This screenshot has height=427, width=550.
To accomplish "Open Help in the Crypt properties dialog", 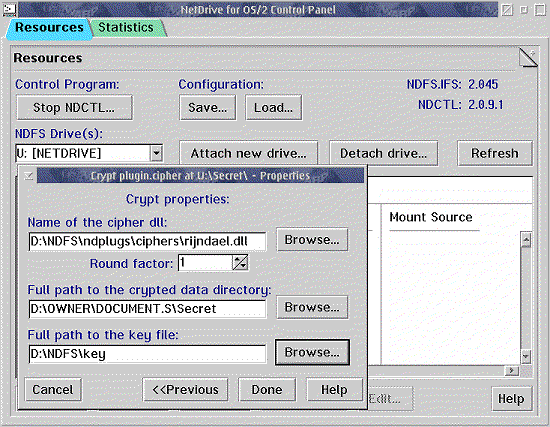I will tap(334, 389).
